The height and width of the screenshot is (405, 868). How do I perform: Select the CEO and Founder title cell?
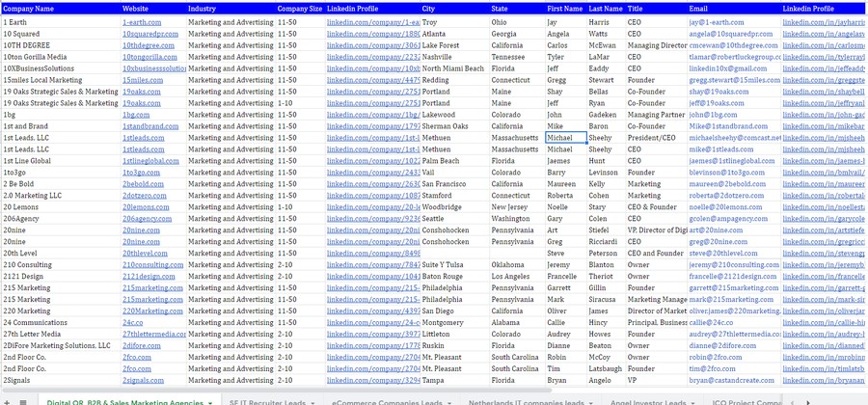pos(657,254)
